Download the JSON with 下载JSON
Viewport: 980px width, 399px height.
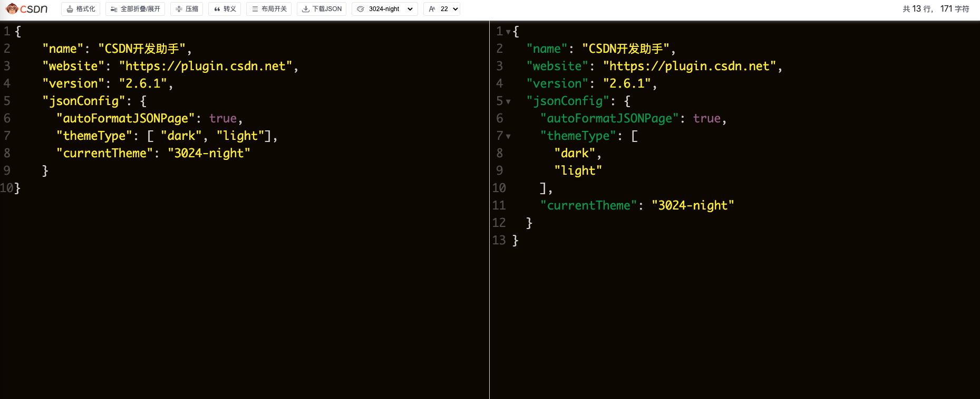pyautogui.click(x=322, y=9)
